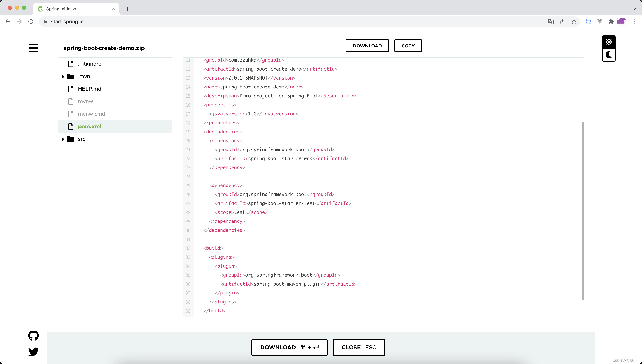Click scope test line 28
The height and width of the screenshot is (364, 642).
(241, 212)
